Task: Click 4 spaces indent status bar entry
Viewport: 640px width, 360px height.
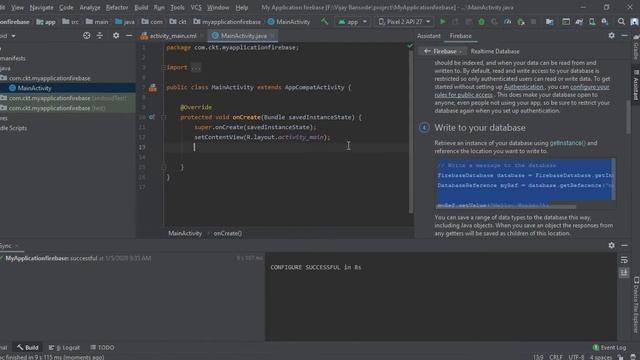Action: [600, 357]
